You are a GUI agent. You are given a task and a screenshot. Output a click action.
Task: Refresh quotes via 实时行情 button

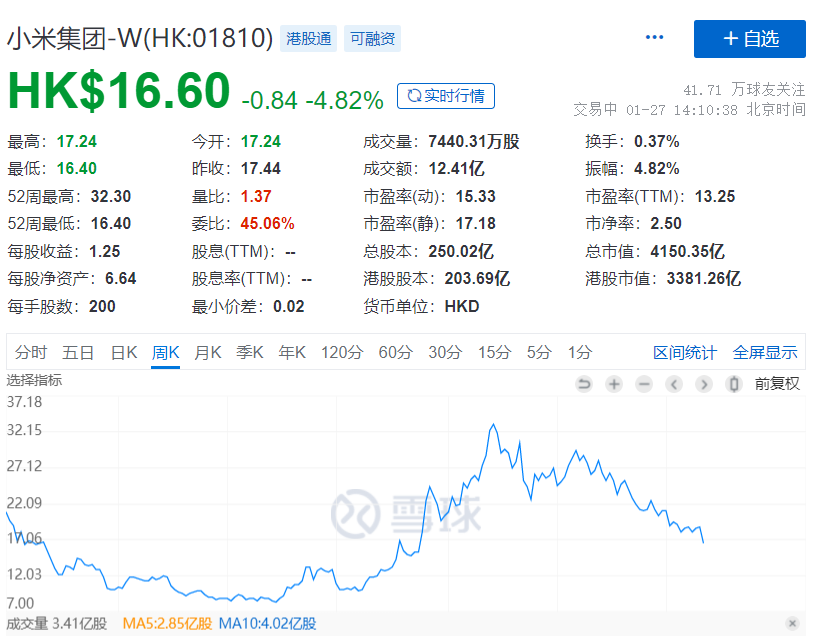tap(445, 96)
